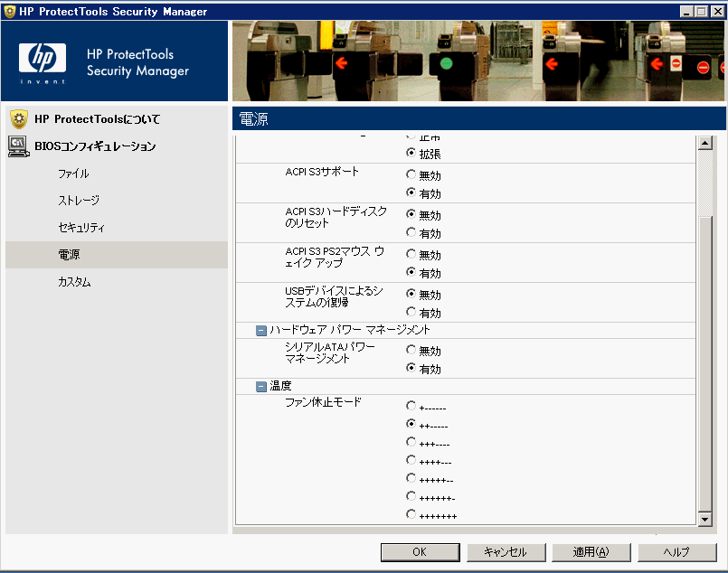Screen dimensions: 728x573
Task: Click the ACPI S3サポート label
Action: pyautogui.click(x=322, y=172)
